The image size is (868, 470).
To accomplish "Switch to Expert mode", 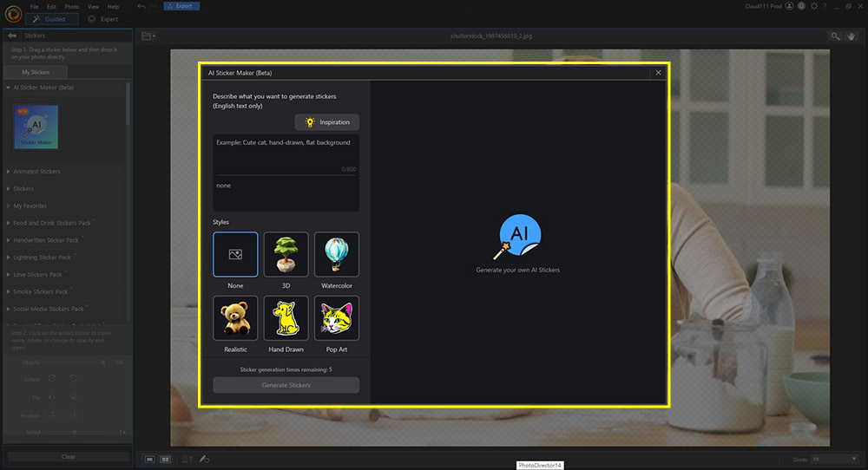I will 103,19.
